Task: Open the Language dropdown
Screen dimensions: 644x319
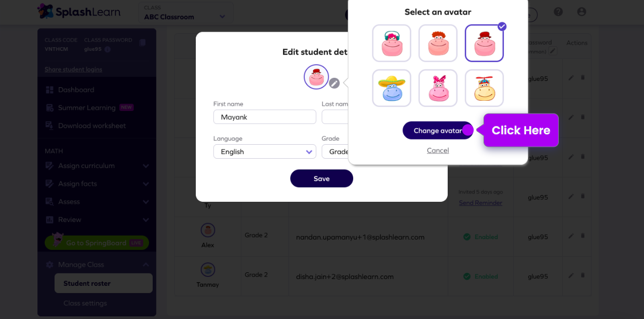Action: [264, 151]
